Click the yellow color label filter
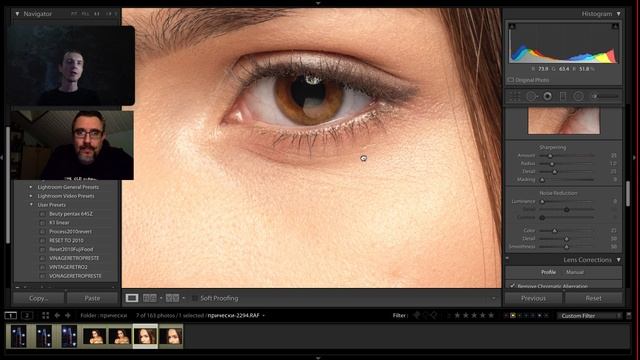The image size is (640, 360). coord(513,316)
